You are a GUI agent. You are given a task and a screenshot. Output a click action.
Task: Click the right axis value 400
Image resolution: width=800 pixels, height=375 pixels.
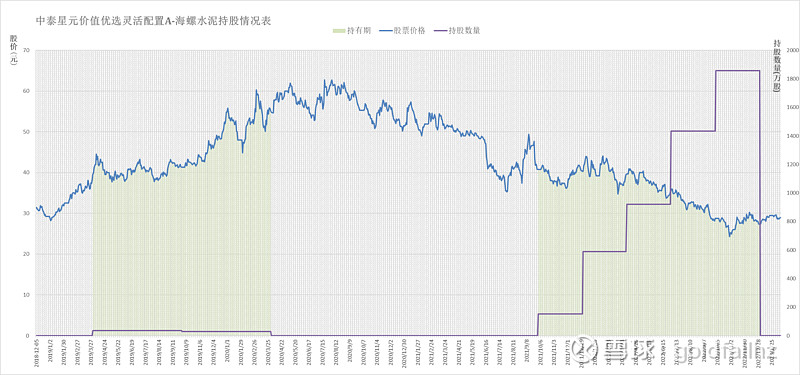click(x=792, y=279)
